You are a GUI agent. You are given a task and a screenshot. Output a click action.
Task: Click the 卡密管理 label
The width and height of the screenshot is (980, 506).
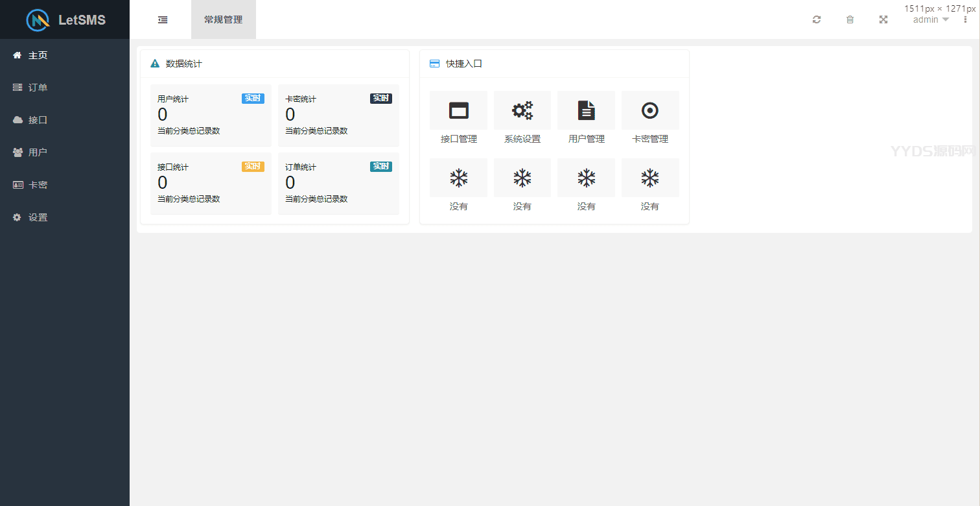coord(650,139)
